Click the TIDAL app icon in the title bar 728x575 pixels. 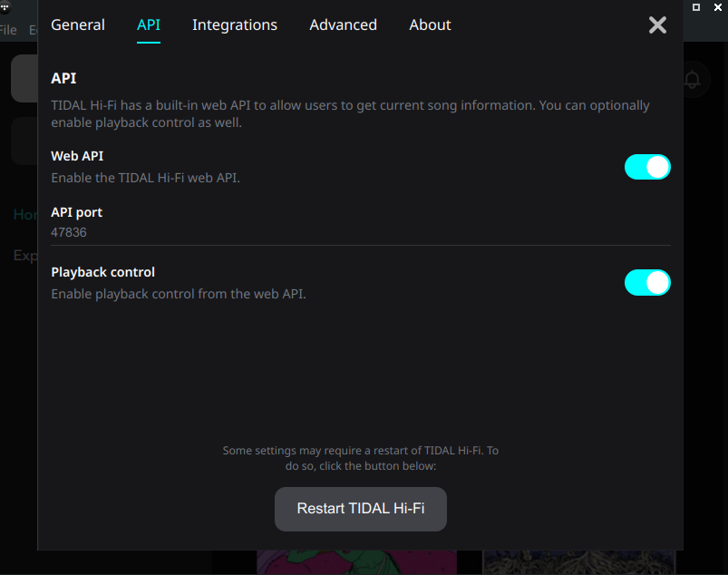[5, 7]
